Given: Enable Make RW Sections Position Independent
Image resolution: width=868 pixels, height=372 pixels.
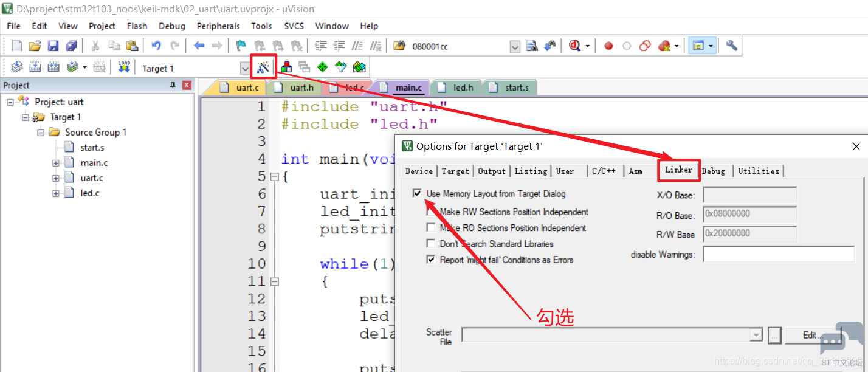Looking at the screenshot, I should 430,212.
